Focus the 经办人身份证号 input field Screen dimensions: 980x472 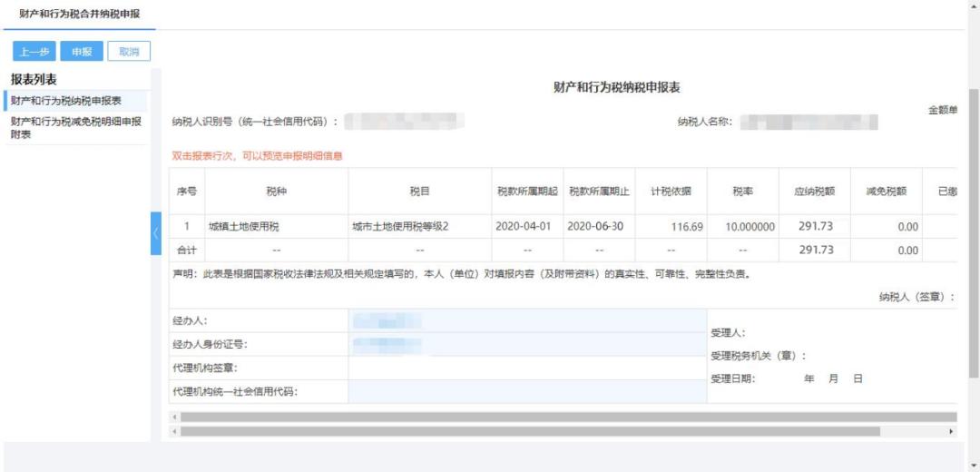(526, 344)
